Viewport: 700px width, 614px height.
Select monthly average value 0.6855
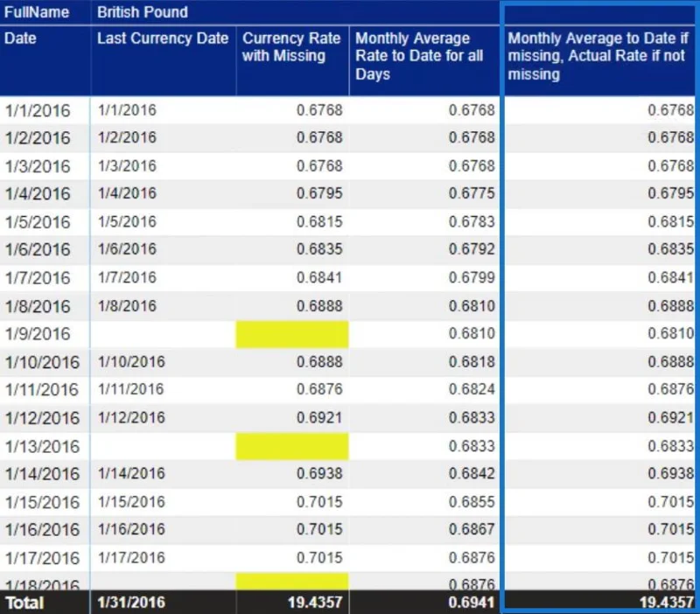point(472,502)
